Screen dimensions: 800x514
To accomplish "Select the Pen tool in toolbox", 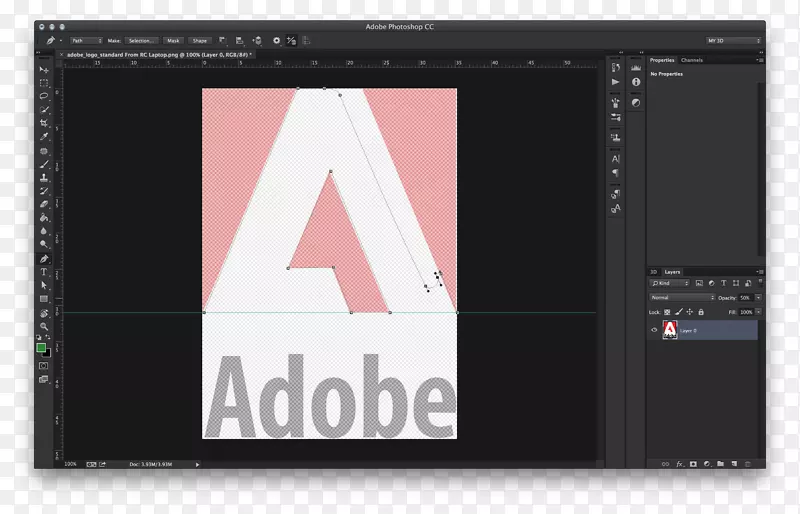I will 44,259.
